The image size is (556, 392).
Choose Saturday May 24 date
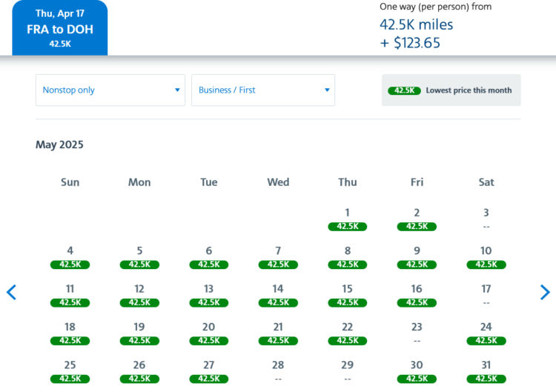click(x=486, y=333)
